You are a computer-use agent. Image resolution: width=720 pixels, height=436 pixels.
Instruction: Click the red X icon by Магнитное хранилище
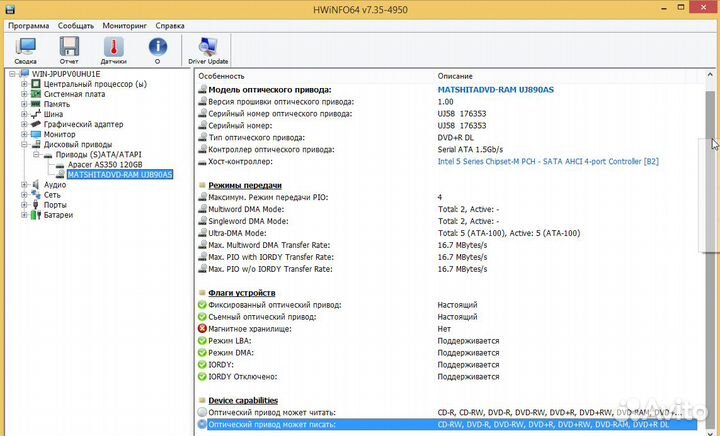[x=202, y=329]
